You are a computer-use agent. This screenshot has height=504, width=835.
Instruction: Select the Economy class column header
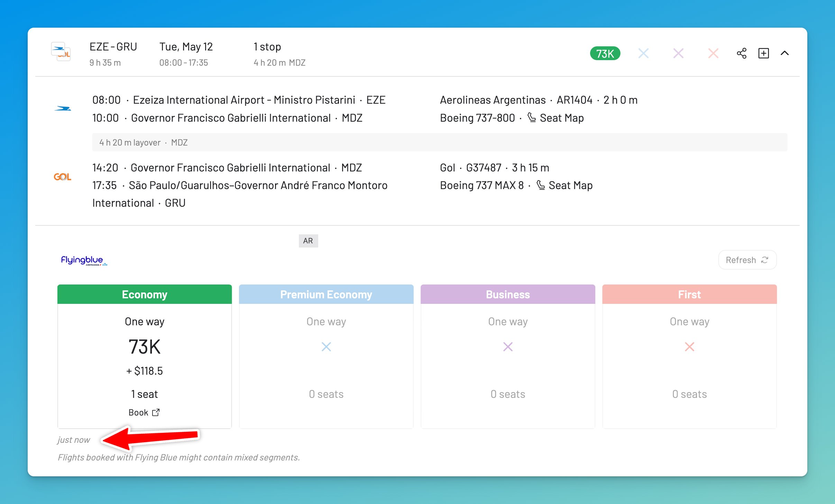(144, 294)
